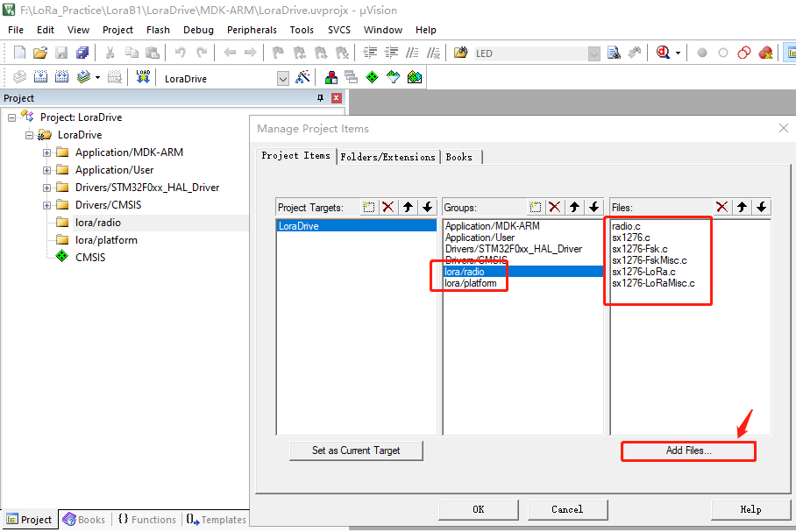
Task: Delete the project target via the red X
Action: [388, 207]
